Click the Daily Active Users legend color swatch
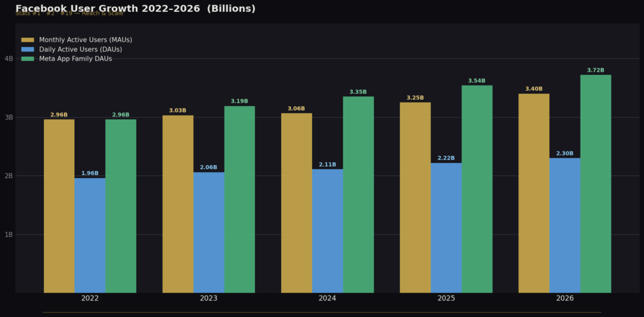Screen dimensions: 644x317 point(28,49)
